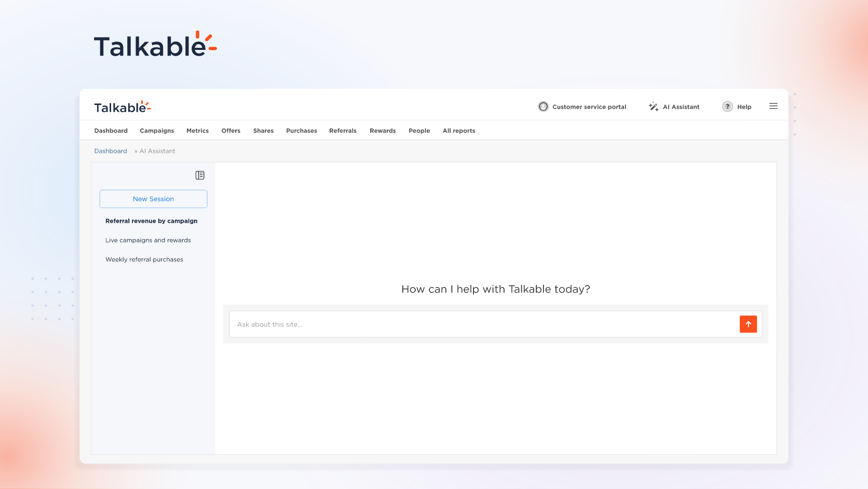The image size is (868, 489).
Task: Open the All reports tab
Action: 459,131
